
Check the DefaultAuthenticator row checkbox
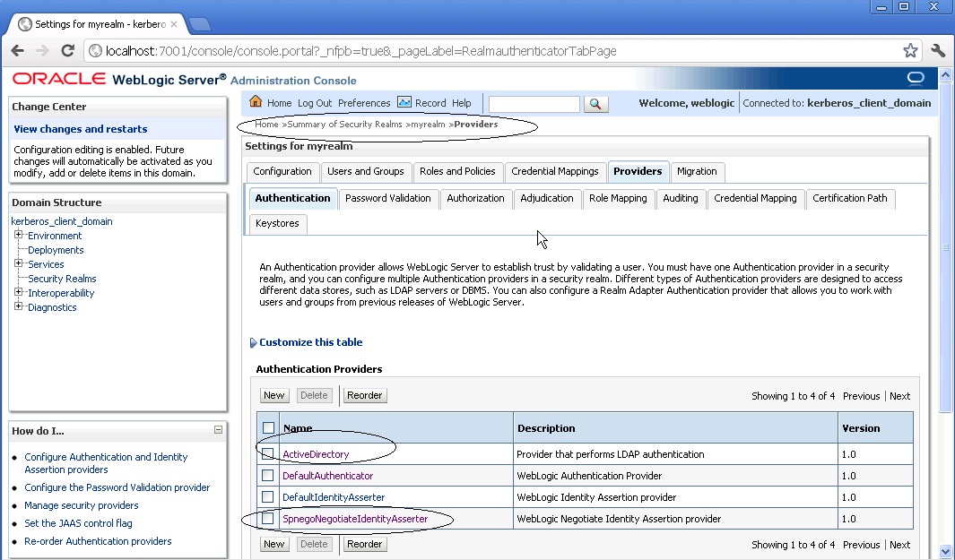coord(267,476)
